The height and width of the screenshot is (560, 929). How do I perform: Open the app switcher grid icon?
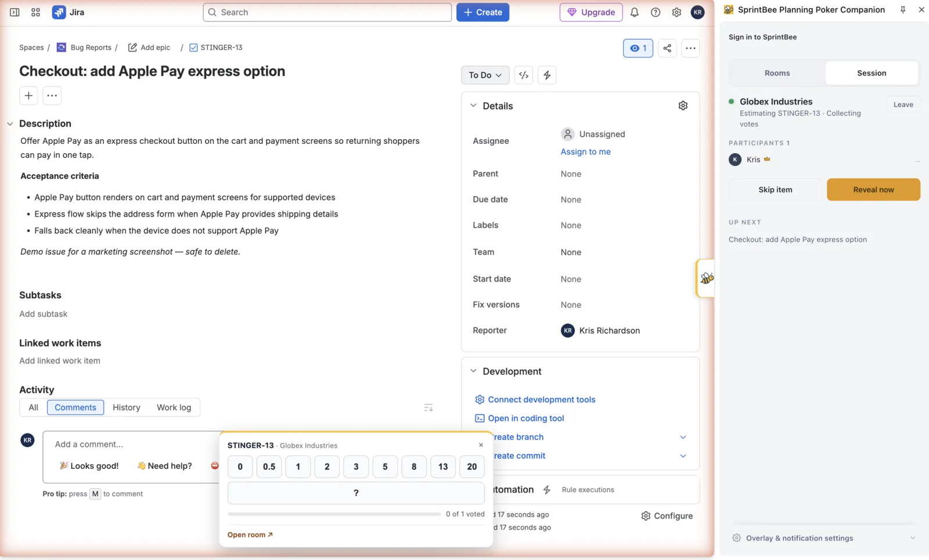35,12
